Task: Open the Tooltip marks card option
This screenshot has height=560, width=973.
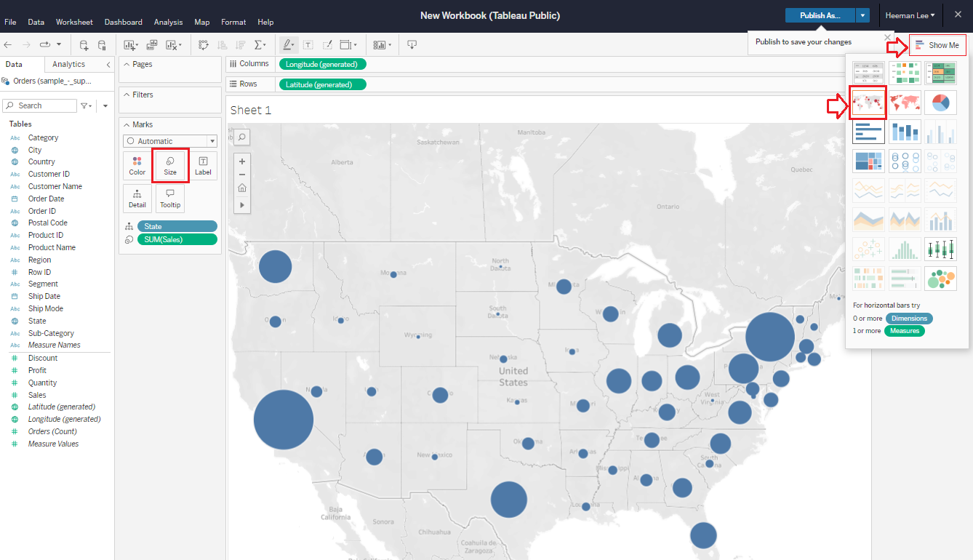Action: tap(170, 198)
